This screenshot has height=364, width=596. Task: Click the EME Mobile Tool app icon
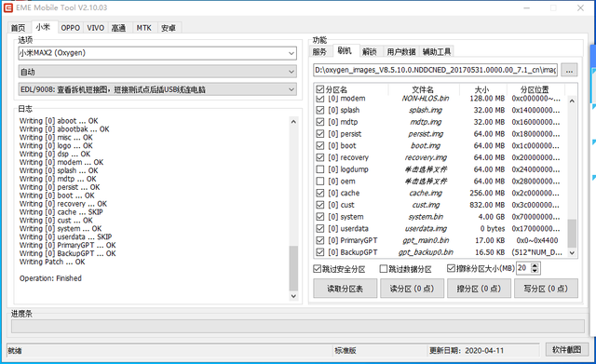[x=8, y=7]
